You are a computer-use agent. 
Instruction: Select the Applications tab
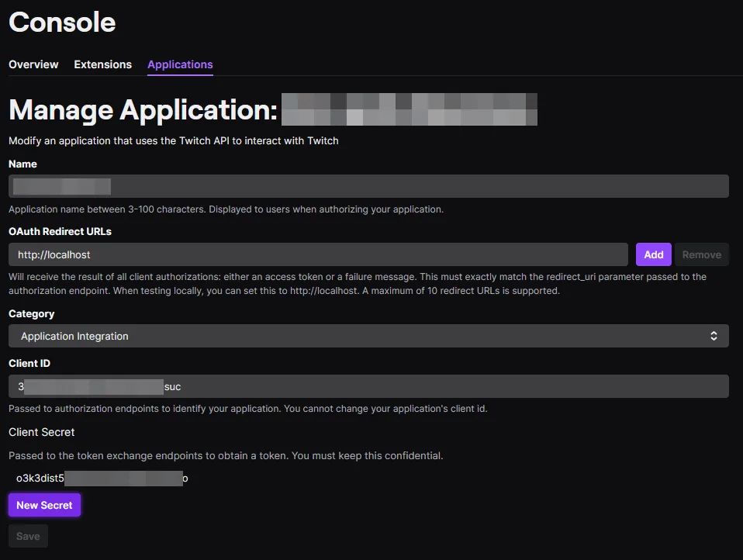coord(180,64)
